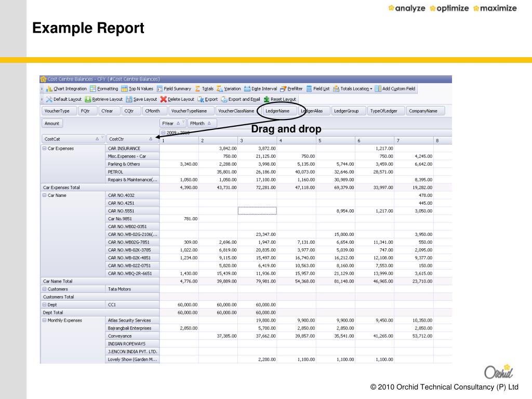Open the Prefilter dialog
Viewport: 532px width, 399px height.
coord(291,89)
